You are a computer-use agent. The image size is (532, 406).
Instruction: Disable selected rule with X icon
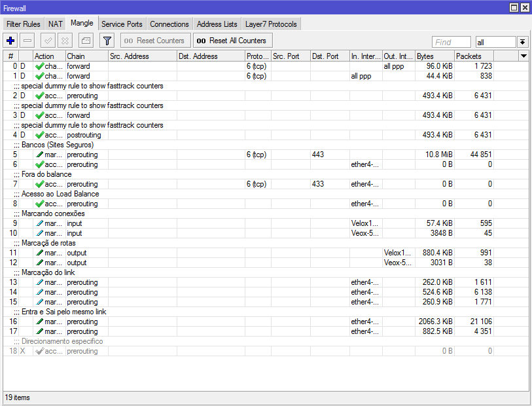pyautogui.click(x=65, y=41)
